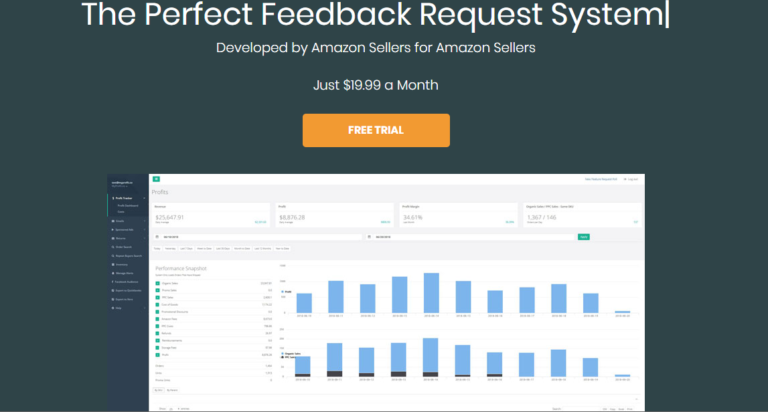Uncheck the Reimbursements checkbox
Viewport: 768px width, 412px height.
click(158, 340)
